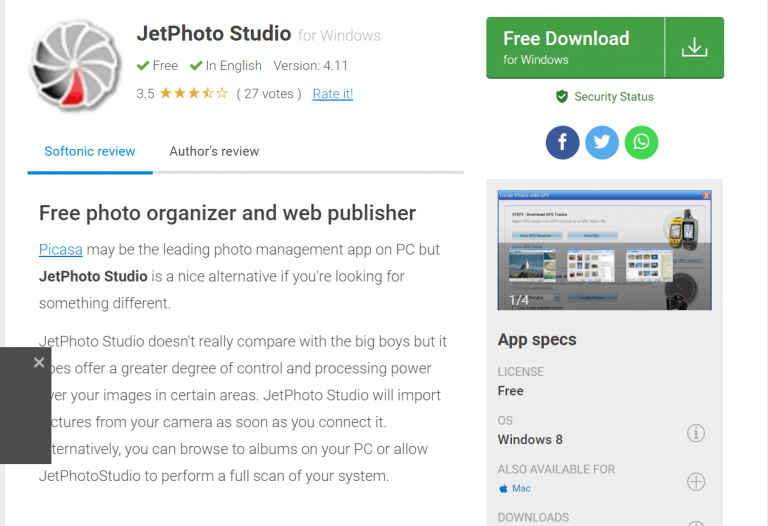Share the page via WhatsApp
This screenshot has height=526, width=768.
coord(641,142)
